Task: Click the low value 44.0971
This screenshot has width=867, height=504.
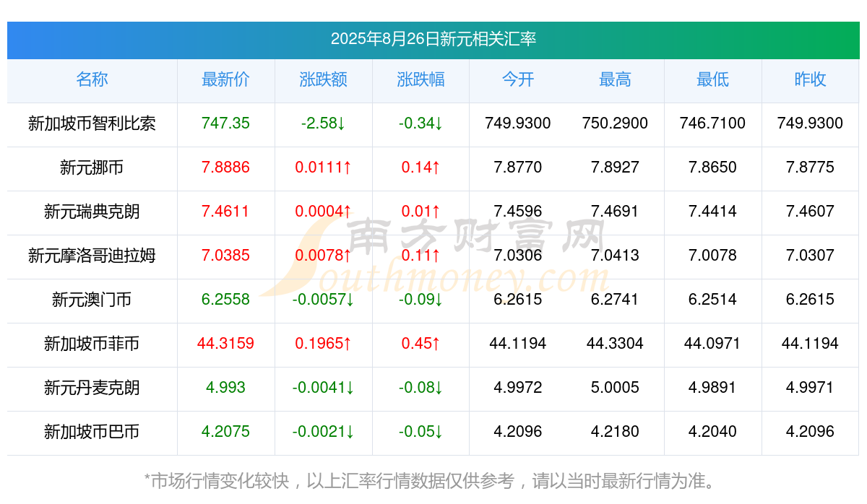Action: tap(712, 344)
